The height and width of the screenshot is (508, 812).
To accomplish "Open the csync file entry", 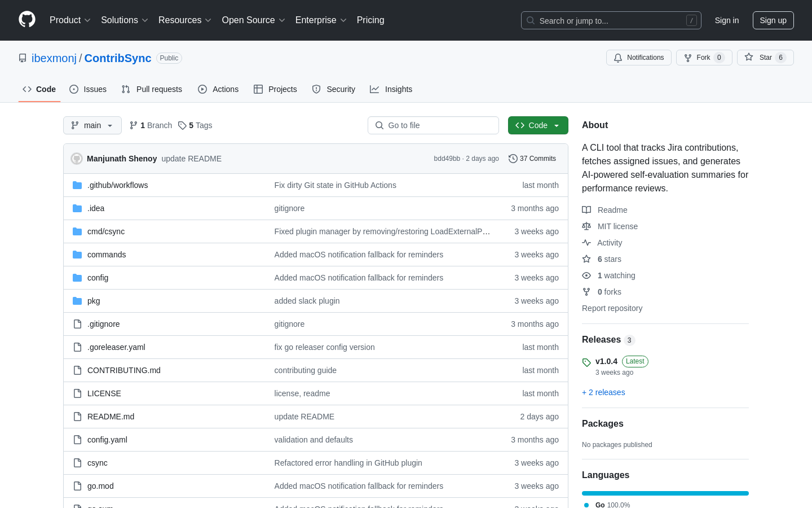I will (98, 463).
